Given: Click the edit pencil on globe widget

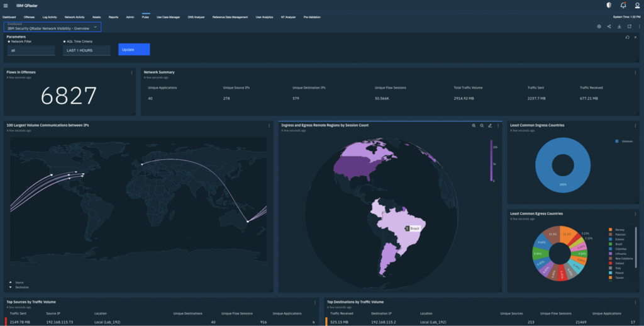Looking at the screenshot, I should coord(489,125).
